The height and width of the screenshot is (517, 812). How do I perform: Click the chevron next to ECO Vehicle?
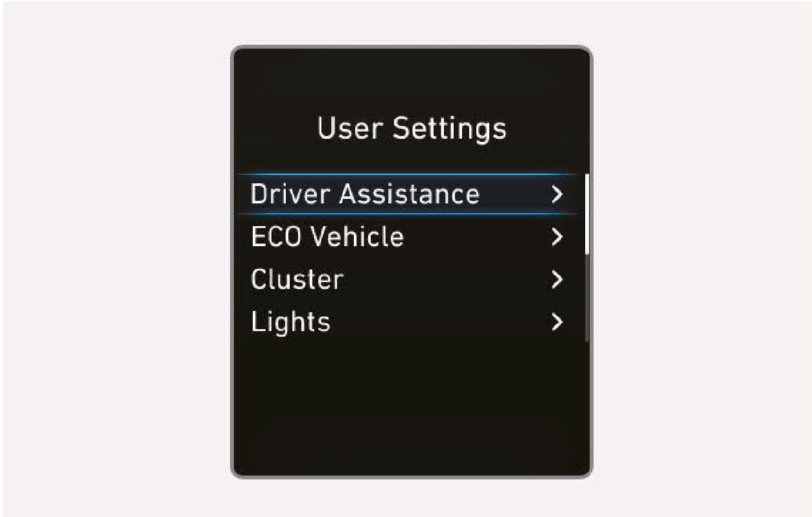click(557, 237)
